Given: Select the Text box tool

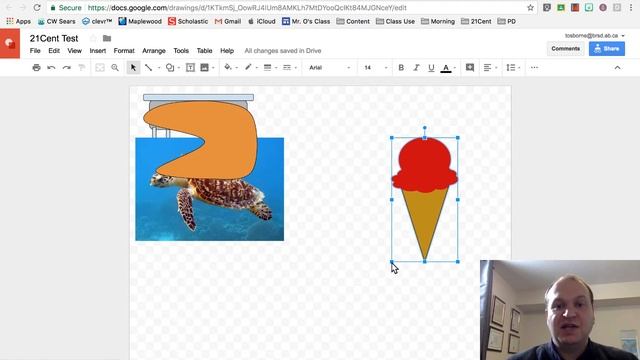Looking at the screenshot, I should [x=190, y=67].
